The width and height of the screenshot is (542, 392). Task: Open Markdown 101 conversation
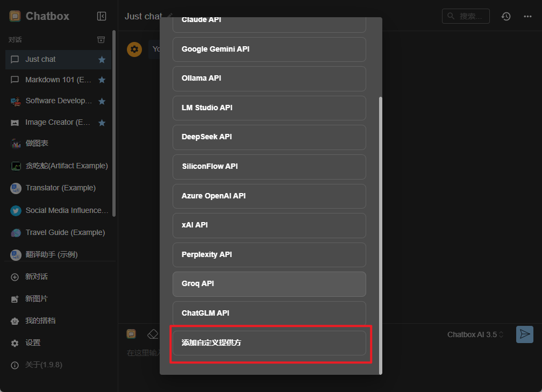pos(58,80)
